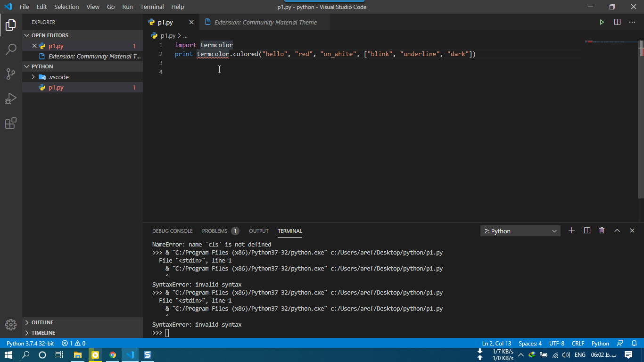Open the File menu
The width and height of the screenshot is (644, 362).
[25, 7]
